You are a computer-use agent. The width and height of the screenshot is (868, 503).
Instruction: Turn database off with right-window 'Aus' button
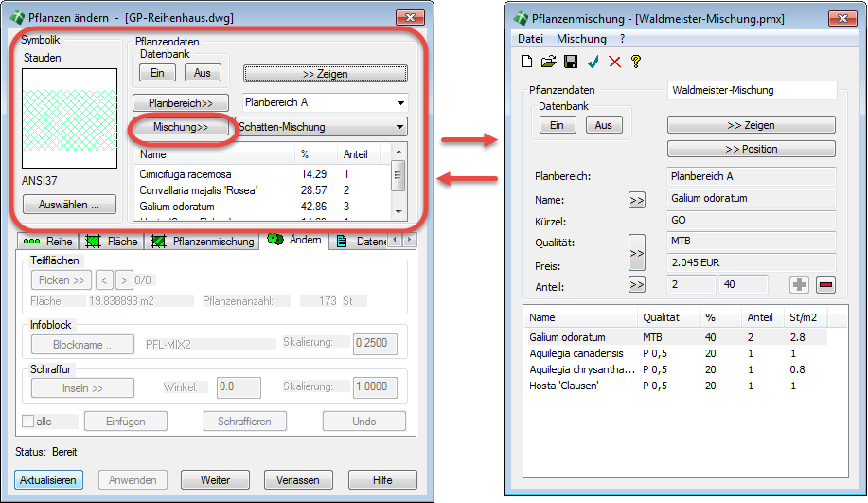click(x=603, y=125)
